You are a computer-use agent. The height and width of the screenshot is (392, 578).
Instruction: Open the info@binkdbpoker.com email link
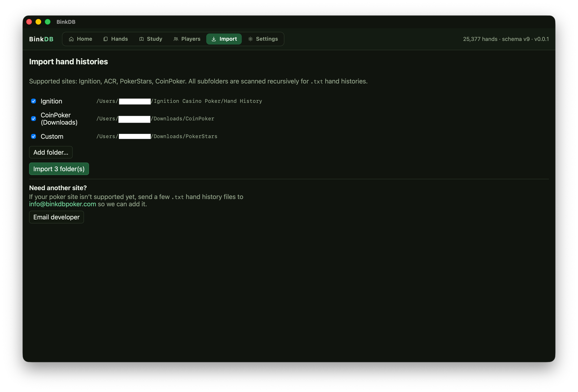[x=62, y=204]
